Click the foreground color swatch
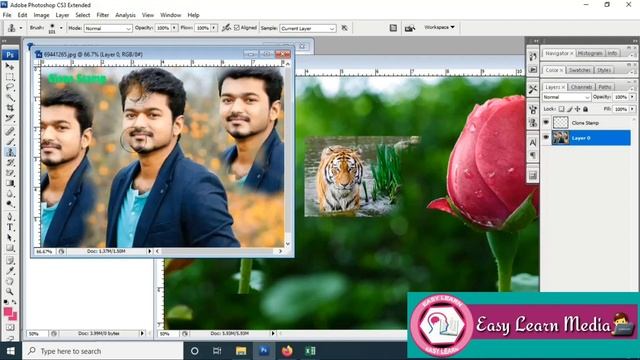The image size is (640, 360). point(8,311)
